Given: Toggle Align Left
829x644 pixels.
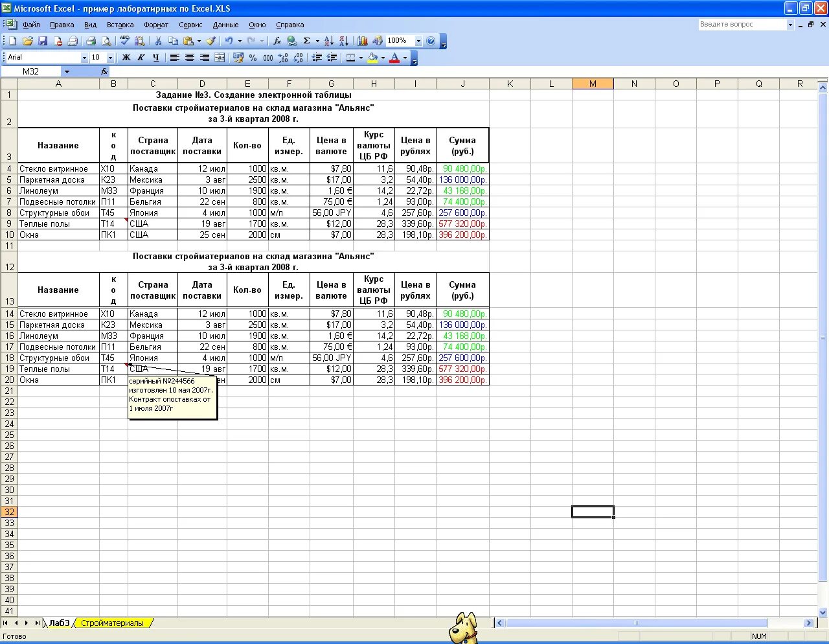Looking at the screenshot, I should (x=174, y=58).
